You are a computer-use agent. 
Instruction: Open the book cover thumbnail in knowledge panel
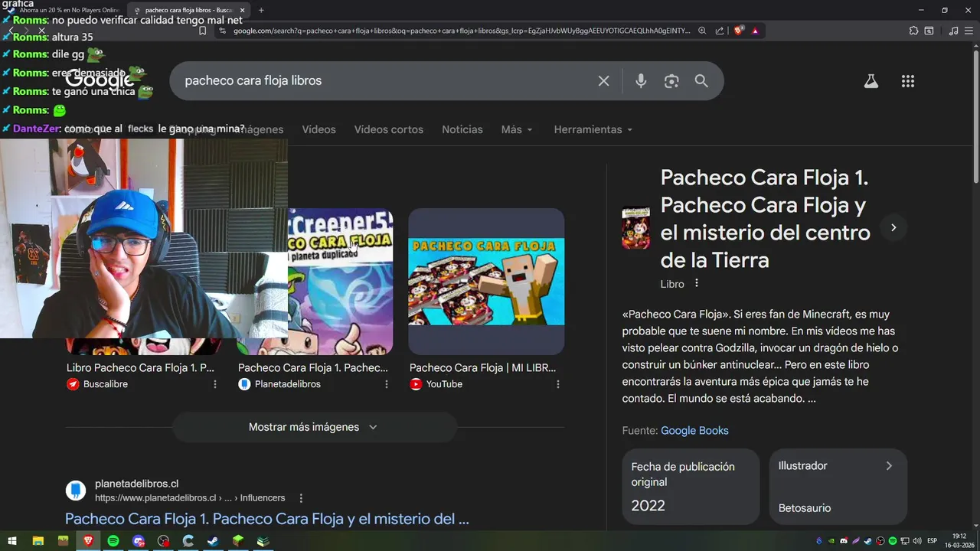(x=635, y=228)
